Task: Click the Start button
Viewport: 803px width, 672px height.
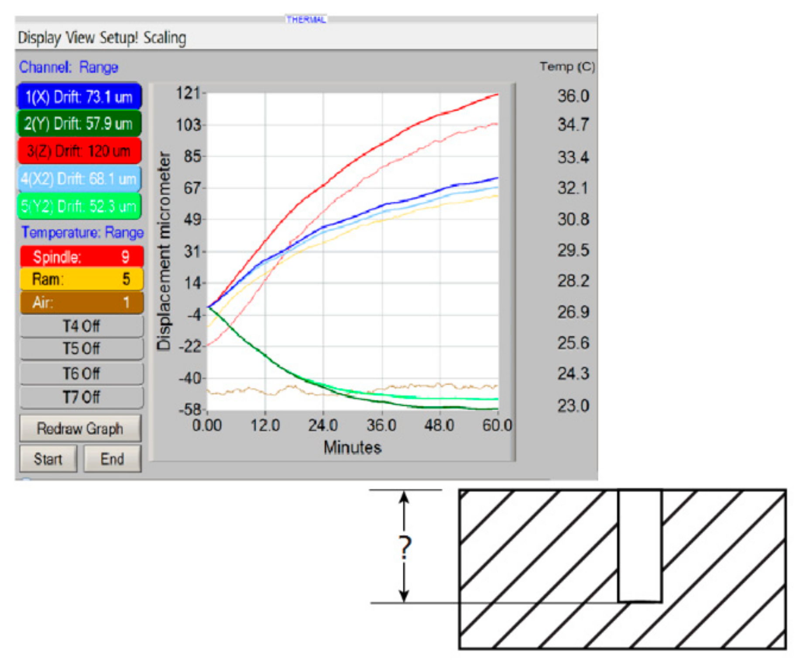Action: point(48,459)
